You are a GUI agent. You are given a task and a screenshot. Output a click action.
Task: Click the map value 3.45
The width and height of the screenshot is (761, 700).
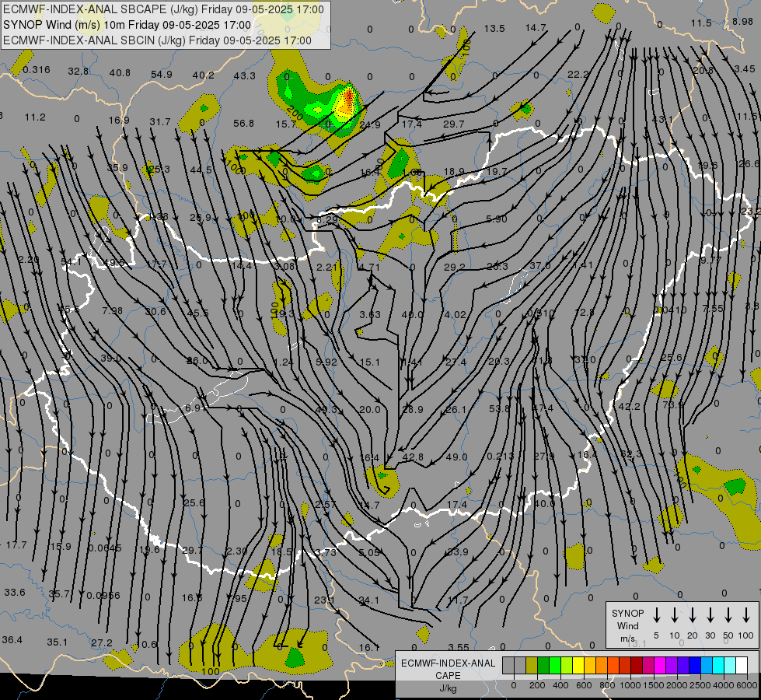[745, 69]
